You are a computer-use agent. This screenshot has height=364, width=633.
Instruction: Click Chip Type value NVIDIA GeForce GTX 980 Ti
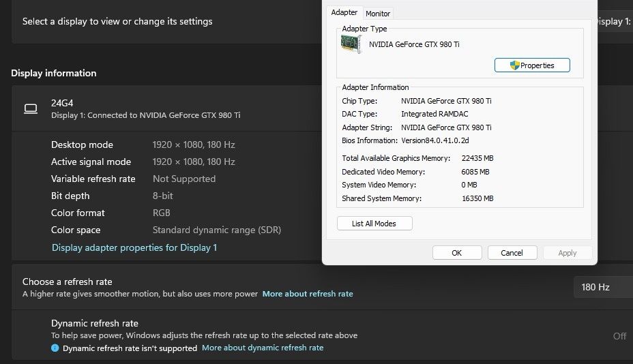(x=446, y=101)
